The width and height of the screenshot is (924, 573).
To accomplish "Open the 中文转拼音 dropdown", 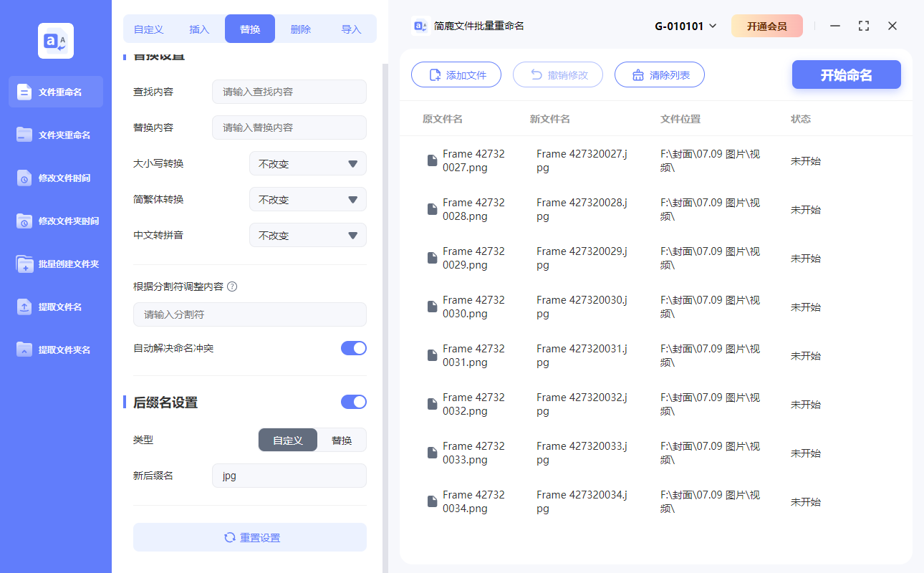I will point(308,235).
